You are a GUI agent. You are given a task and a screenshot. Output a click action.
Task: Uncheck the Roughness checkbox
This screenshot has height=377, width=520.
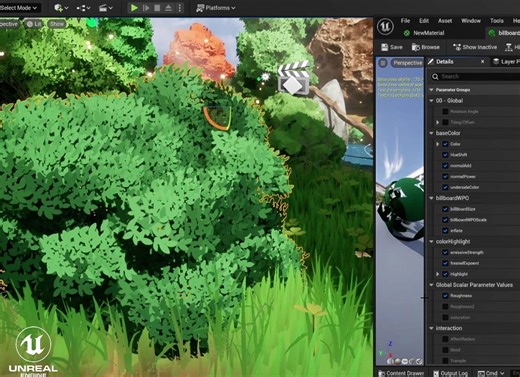445,296
